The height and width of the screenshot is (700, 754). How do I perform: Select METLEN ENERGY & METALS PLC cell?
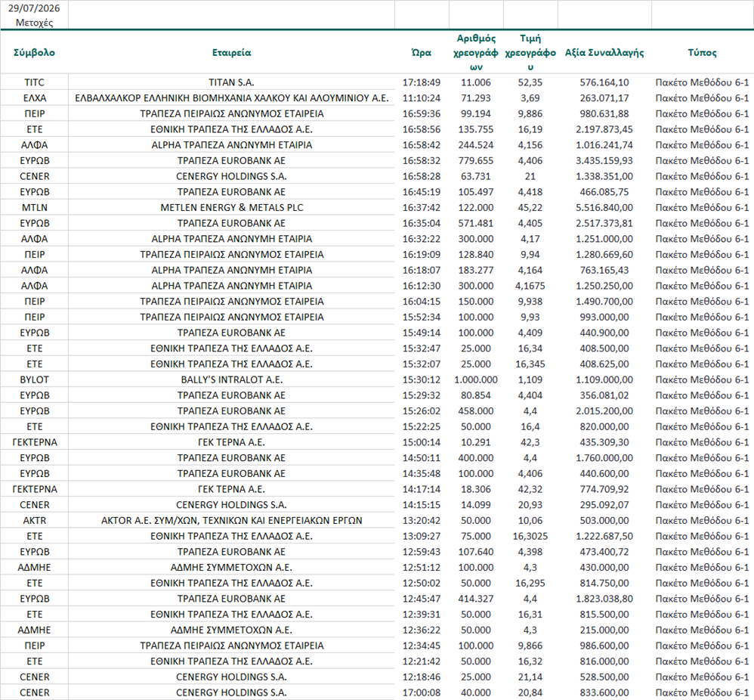[x=231, y=207]
